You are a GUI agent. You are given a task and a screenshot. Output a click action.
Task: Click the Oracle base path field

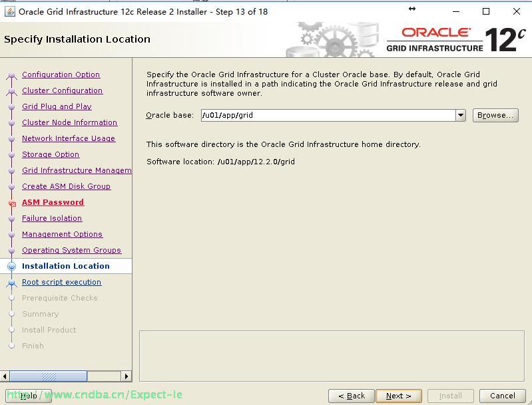tap(328, 115)
